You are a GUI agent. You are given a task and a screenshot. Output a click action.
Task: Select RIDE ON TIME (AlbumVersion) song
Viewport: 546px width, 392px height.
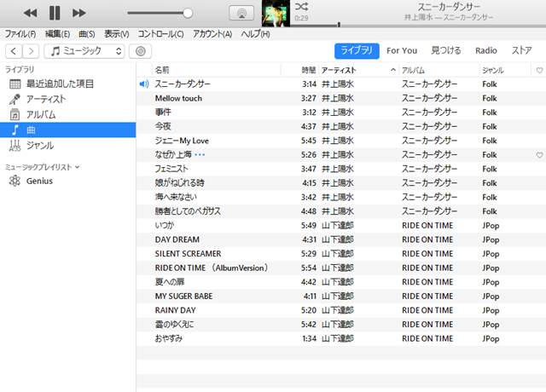[212, 268]
